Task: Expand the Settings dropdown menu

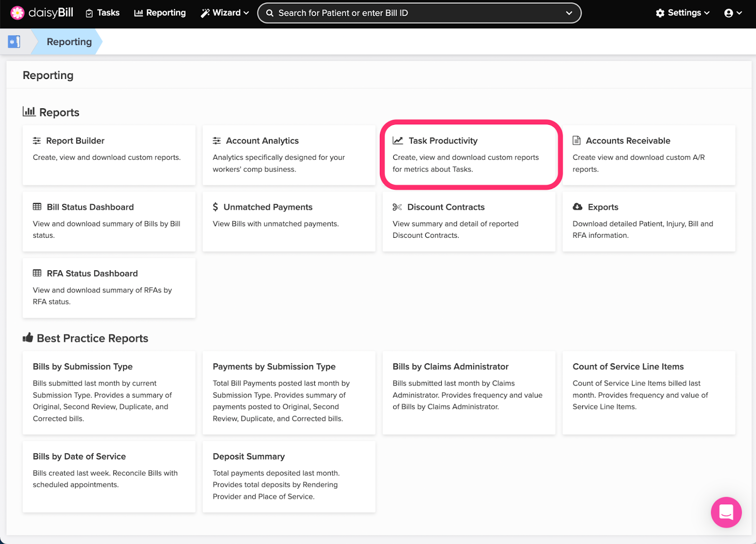Action: [x=682, y=13]
